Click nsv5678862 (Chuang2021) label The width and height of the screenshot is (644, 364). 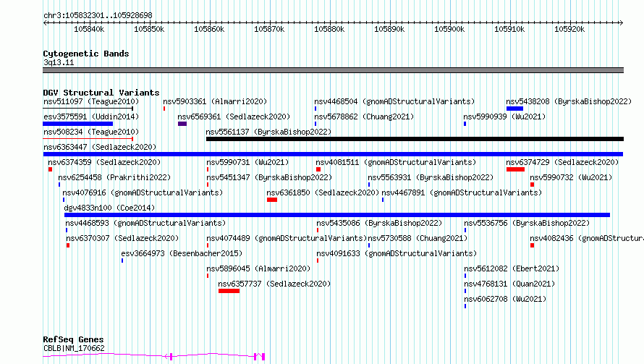tap(364, 117)
